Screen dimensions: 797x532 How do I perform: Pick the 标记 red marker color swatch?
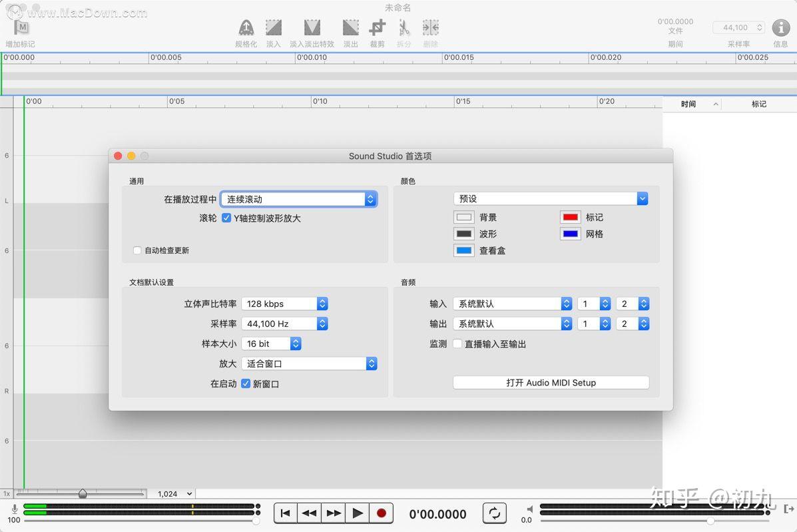571,218
